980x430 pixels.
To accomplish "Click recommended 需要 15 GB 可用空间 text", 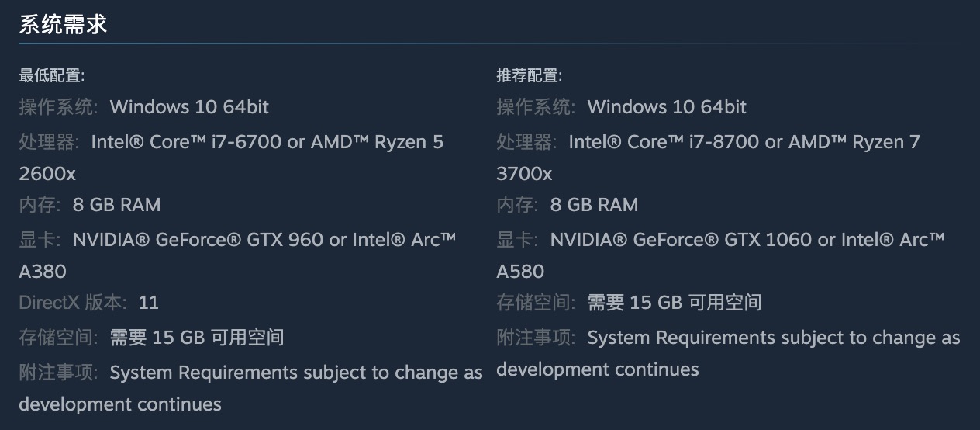I will click(675, 302).
